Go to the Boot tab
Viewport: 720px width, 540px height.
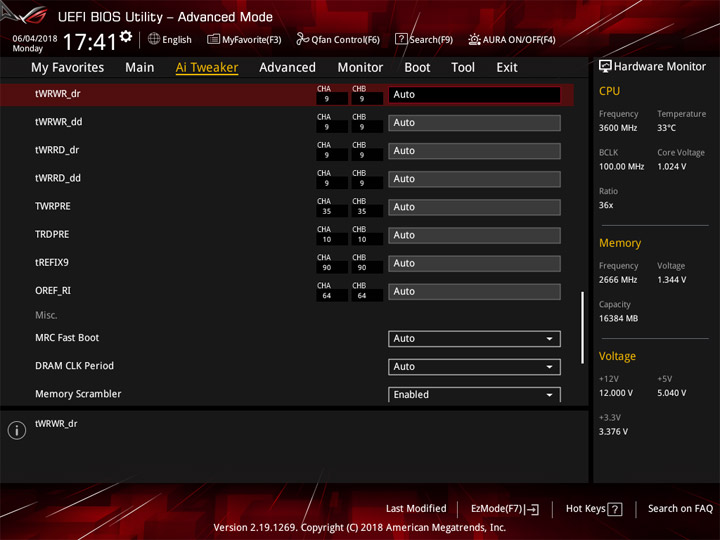417,68
